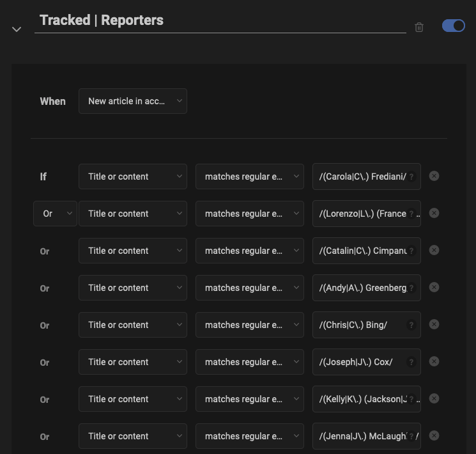Remove the Greenberg condition row

(x=434, y=287)
